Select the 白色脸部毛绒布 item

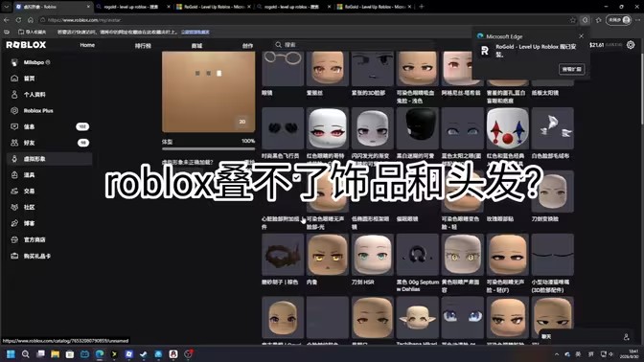552,128
